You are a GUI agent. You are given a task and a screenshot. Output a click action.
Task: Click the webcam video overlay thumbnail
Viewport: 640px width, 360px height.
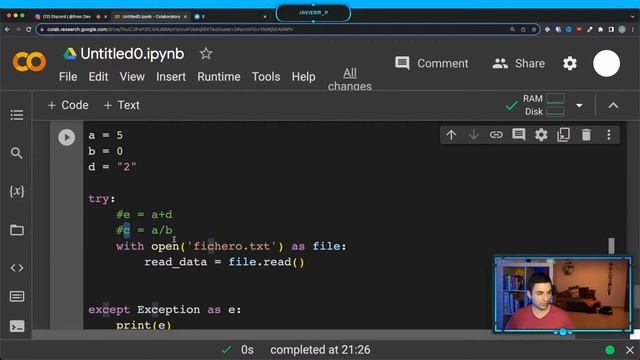point(563,295)
